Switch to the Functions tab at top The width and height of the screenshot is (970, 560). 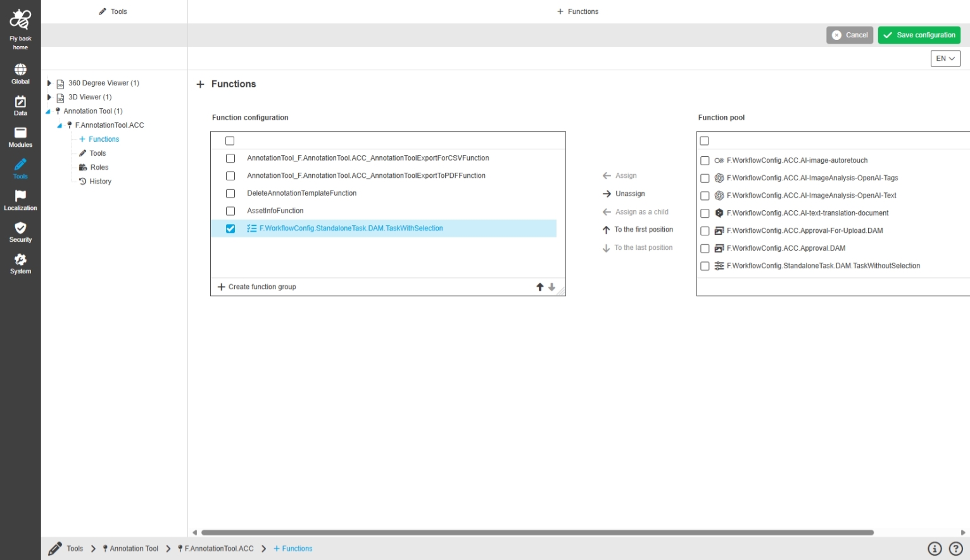578,11
